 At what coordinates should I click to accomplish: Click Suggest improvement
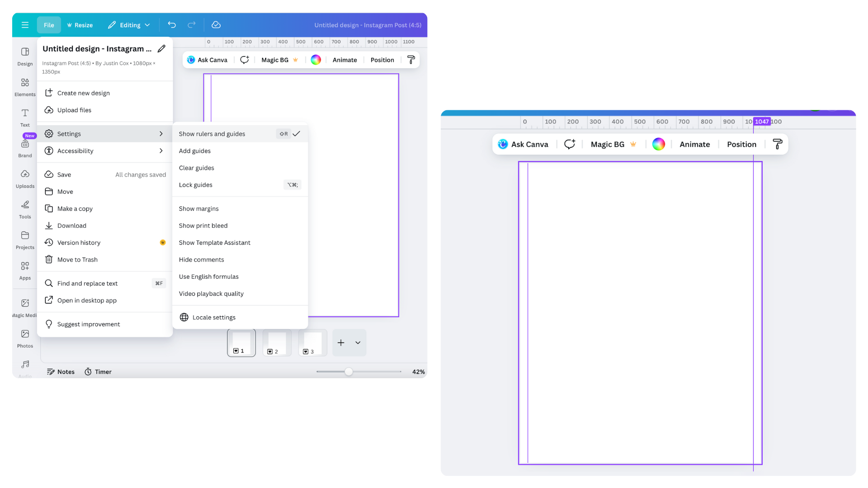click(x=105, y=324)
